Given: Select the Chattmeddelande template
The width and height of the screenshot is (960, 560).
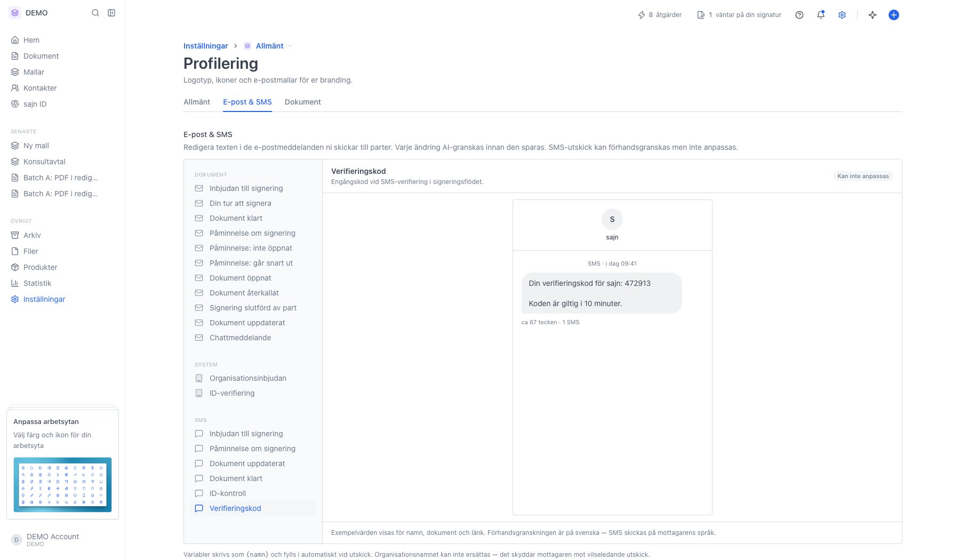Looking at the screenshot, I should pyautogui.click(x=253, y=338).
